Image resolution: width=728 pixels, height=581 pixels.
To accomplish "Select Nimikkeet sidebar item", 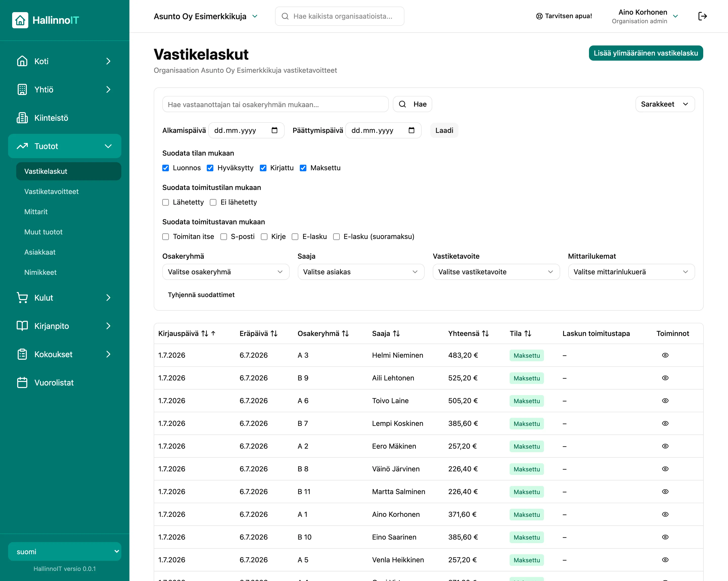I will coord(69,273).
